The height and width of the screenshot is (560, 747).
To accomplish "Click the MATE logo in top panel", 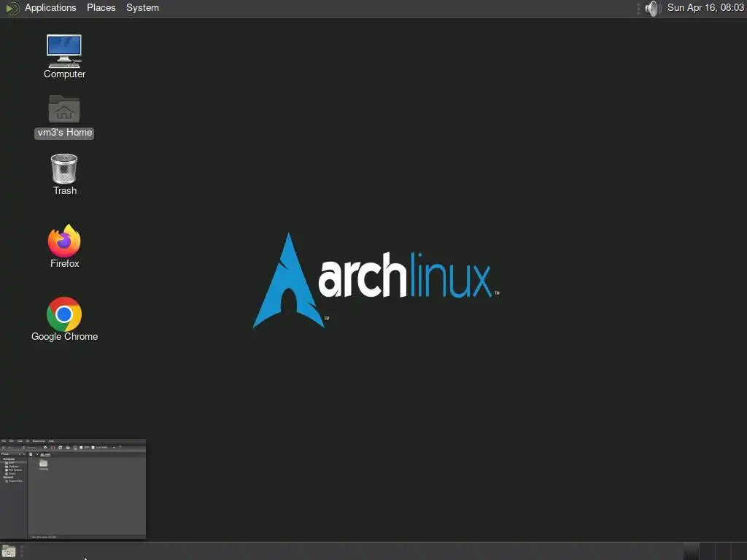I will click(x=12, y=8).
